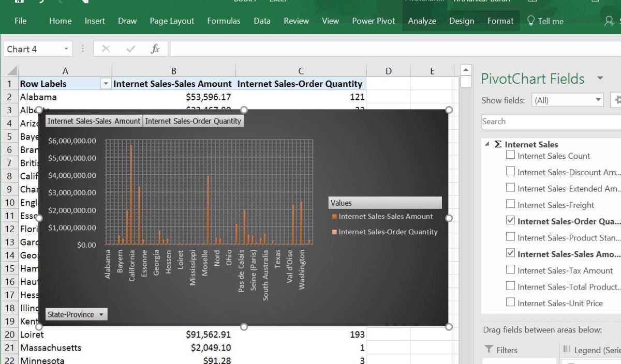The width and height of the screenshot is (621, 364).
Task: Click the Search box in PivotChart Fields
Action: [549, 122]
